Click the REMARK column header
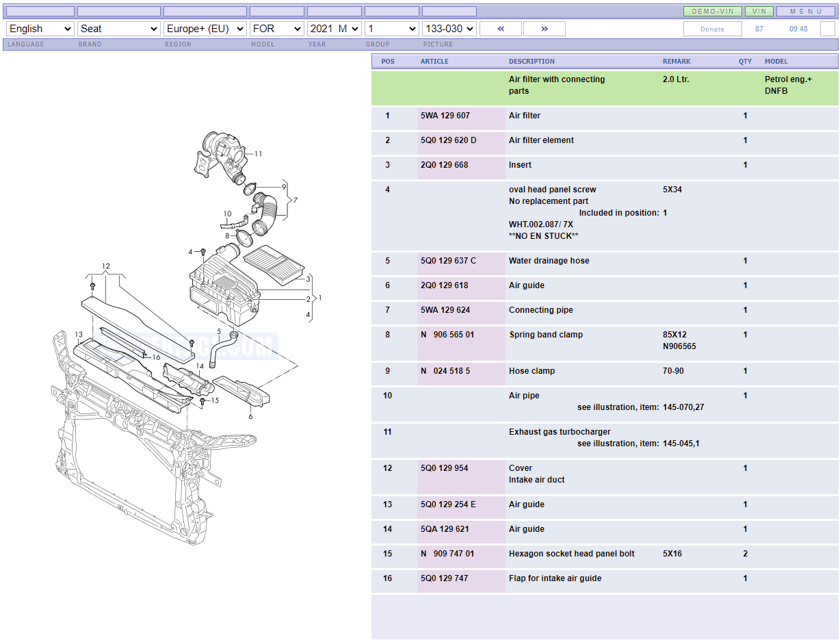Screen dimensions: 840x640 (x=677, y=62)
